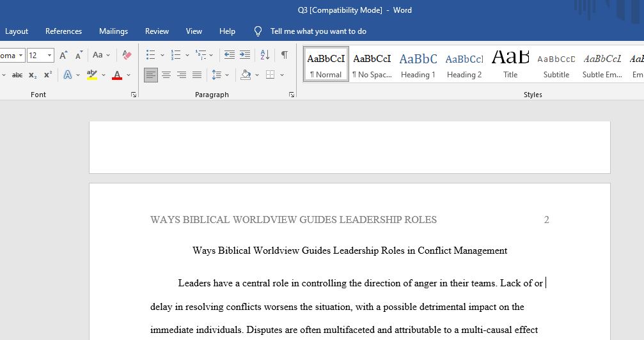Insert bullet list
This screenshot has height=340, width=644.
click(151, 54)
